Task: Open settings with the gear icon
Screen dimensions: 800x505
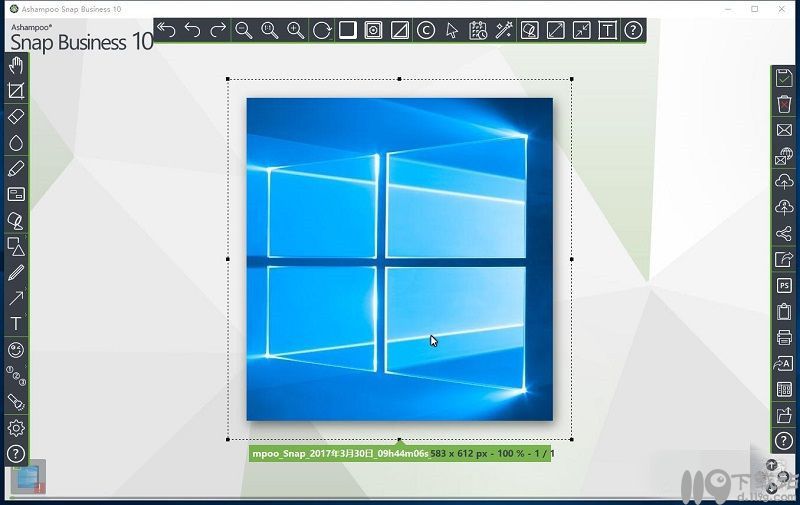Action: pos(16,428)
